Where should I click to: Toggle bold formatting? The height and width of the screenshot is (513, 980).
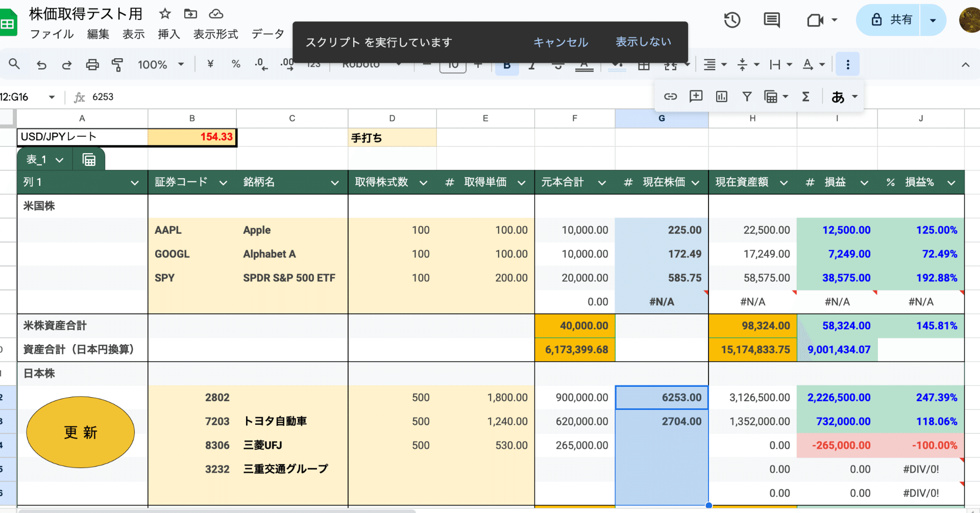506,64
